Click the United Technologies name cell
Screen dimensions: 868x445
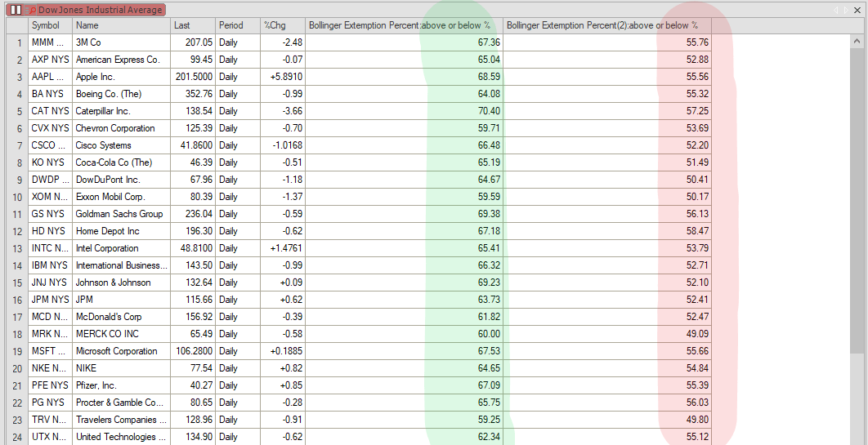[121, 438]
